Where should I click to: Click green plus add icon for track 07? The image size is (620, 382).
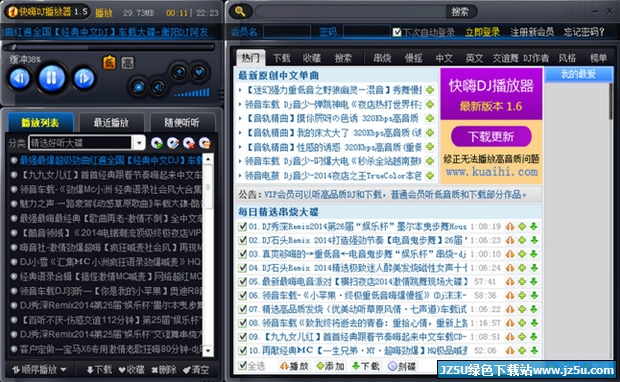[x=522, y=309]
